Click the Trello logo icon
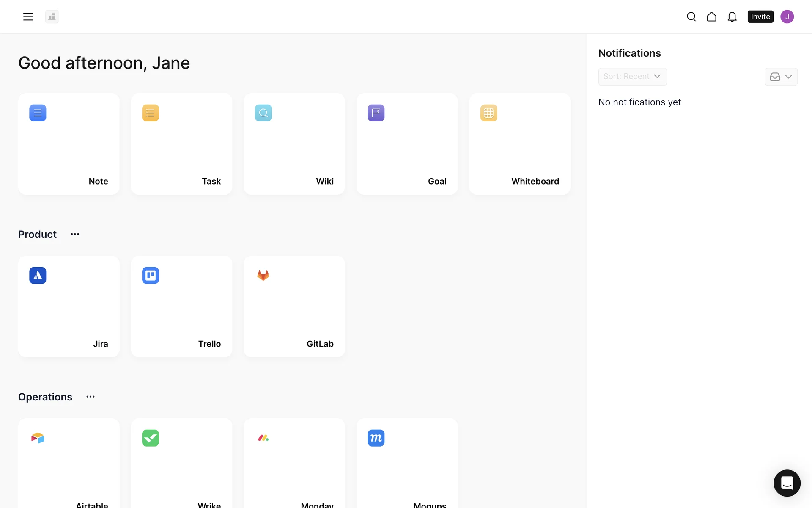Screen dimensions: 812x508 150,276
